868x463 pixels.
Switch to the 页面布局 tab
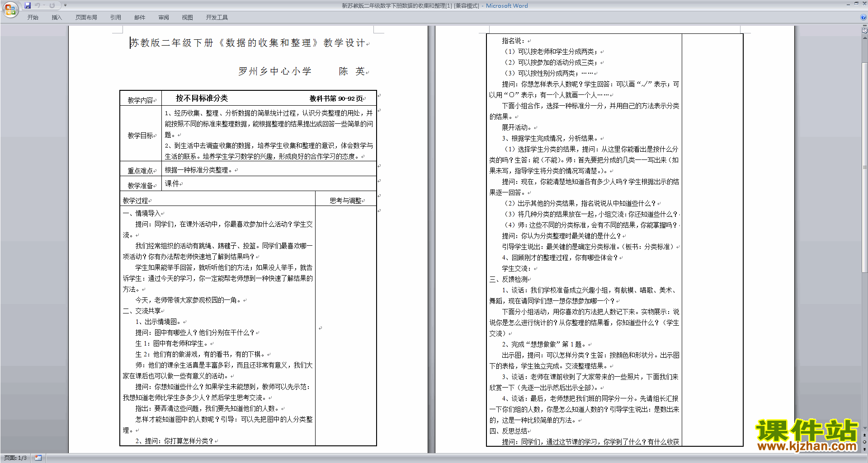point(86,17)
